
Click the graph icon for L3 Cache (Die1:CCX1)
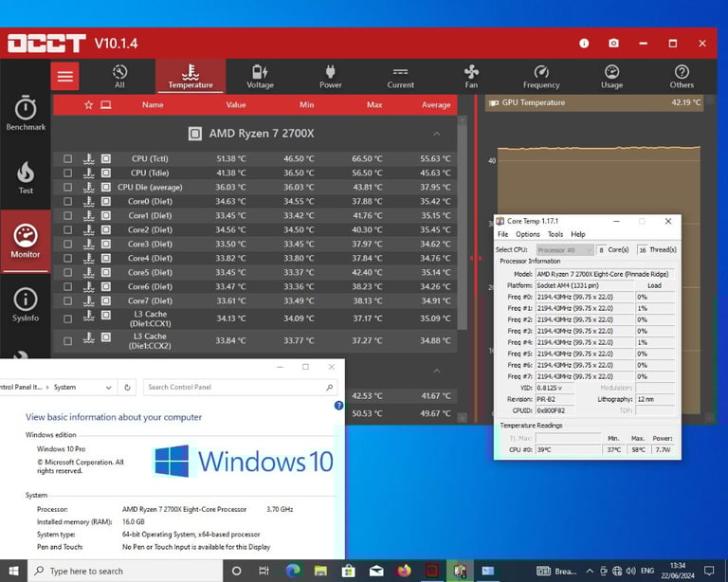pos(89,315)
